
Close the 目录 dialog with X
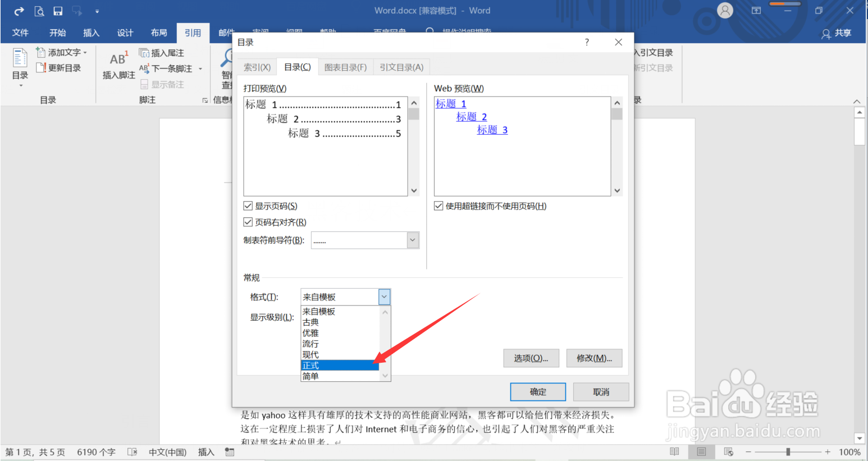pos(618,42)
